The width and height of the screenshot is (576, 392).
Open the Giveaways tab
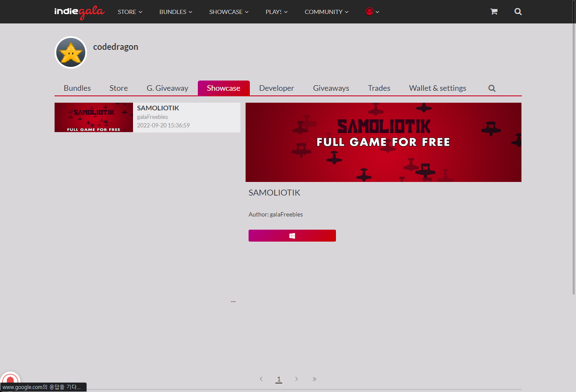click(x=331, y=88)
